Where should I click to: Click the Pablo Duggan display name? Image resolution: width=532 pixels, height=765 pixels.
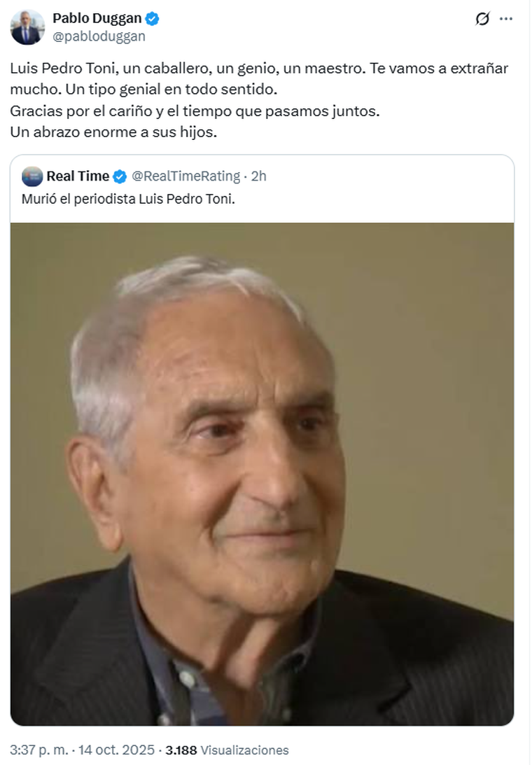pyautogui.click(x=99, y=18)
